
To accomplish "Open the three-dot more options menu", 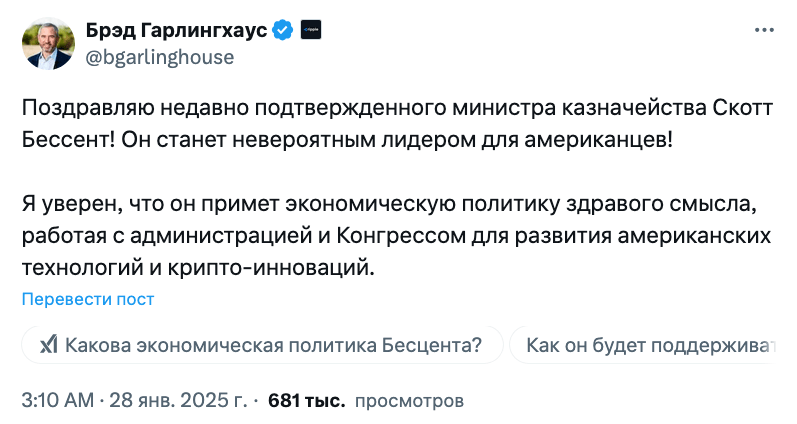I will pos(764,31).
